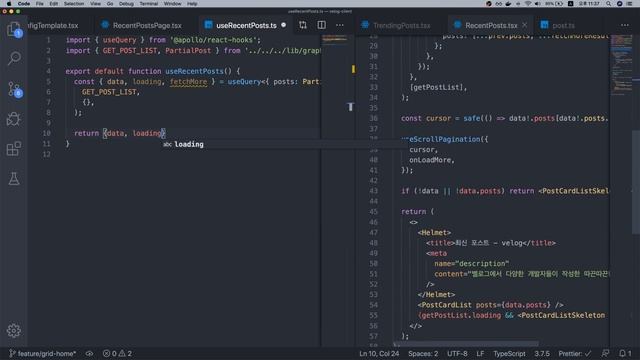Open the Selection menu
The height and width of the screenshot is (360, 640).
(x=74, y=4)
